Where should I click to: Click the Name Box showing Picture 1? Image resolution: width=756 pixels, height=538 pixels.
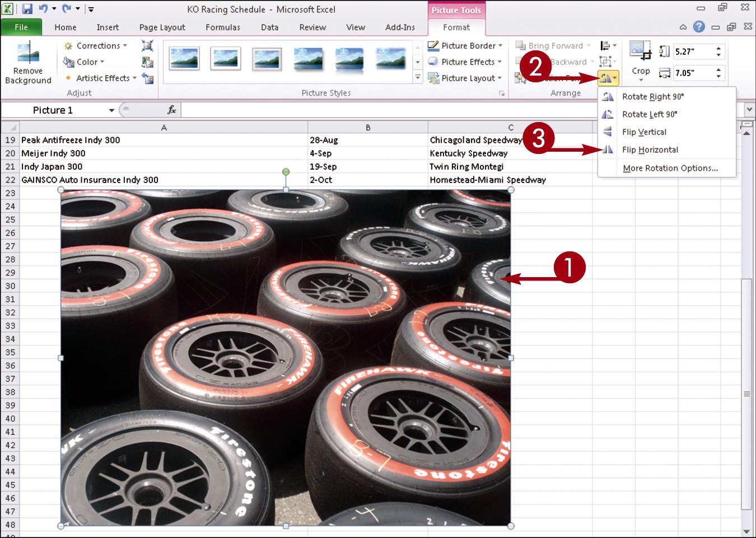pos(53,110)
